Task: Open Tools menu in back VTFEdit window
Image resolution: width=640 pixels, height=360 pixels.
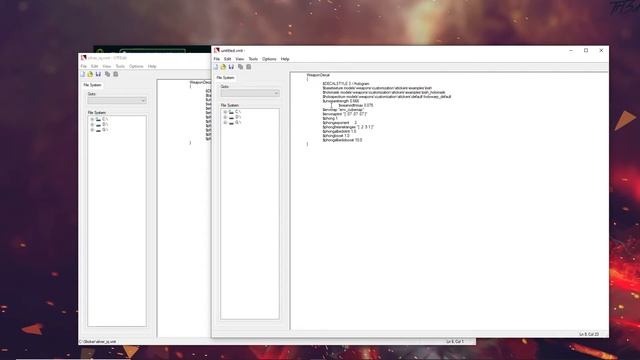Action: pyautogui.click(x=120, y=67)
